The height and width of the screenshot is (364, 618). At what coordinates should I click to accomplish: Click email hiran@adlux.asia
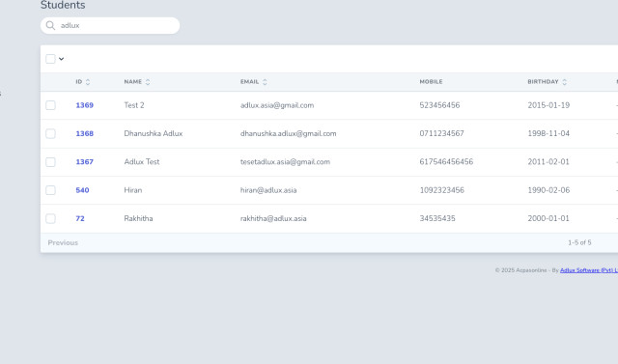pos(268,190)
